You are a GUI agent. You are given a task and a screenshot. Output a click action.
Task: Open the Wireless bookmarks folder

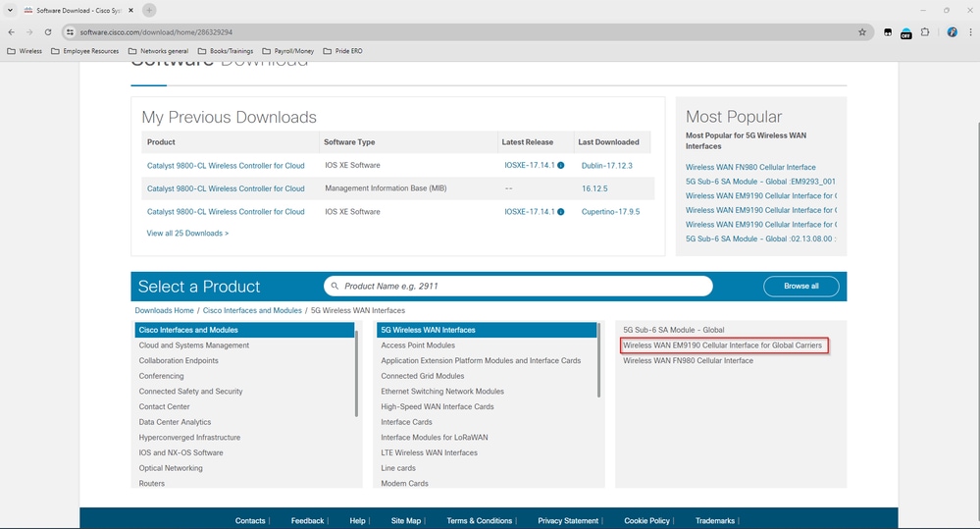point(25,51)
